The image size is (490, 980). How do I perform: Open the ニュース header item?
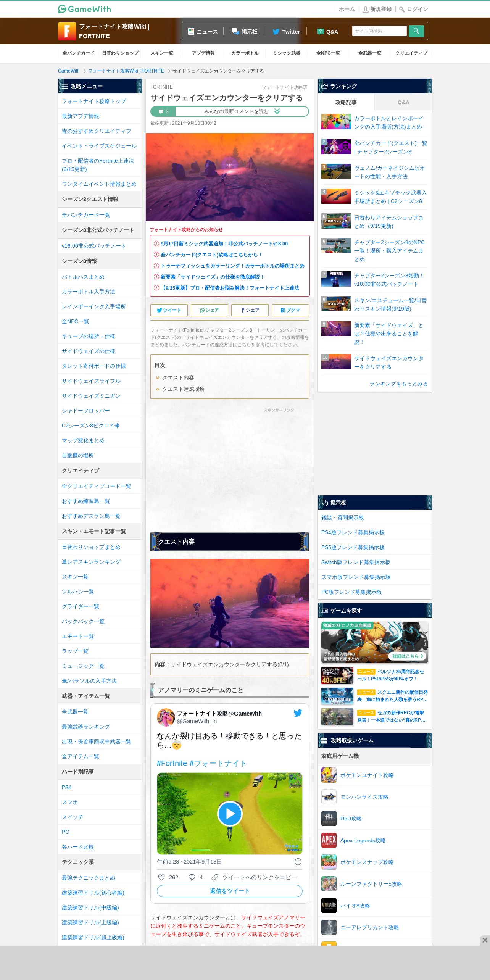coord(203,32)
